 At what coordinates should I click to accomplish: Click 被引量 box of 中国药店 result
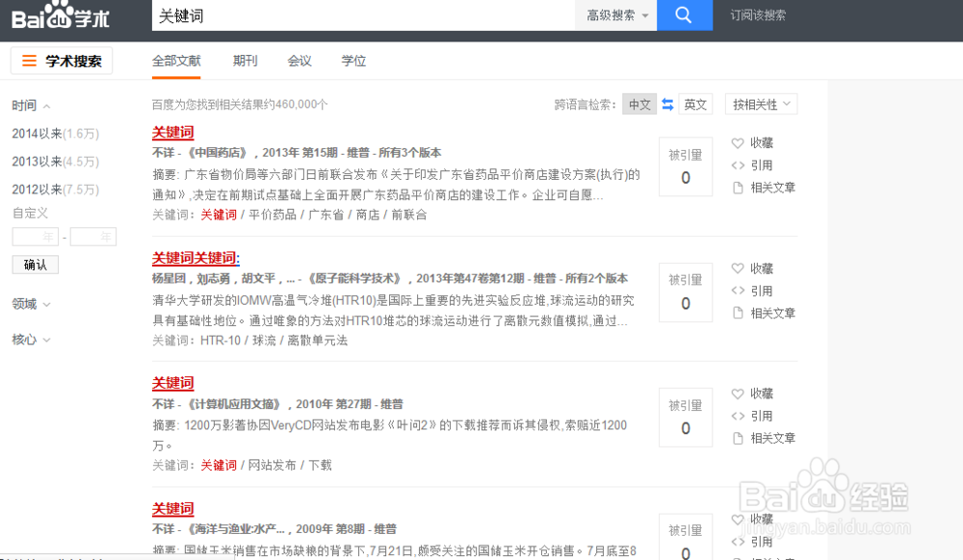click(686, 166)
